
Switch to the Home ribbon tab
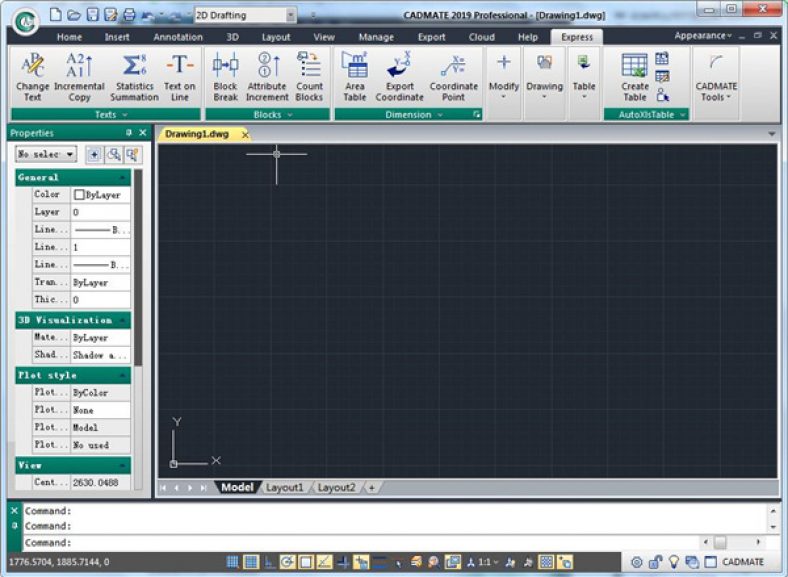pyautogui.click(x=69, y=37)
